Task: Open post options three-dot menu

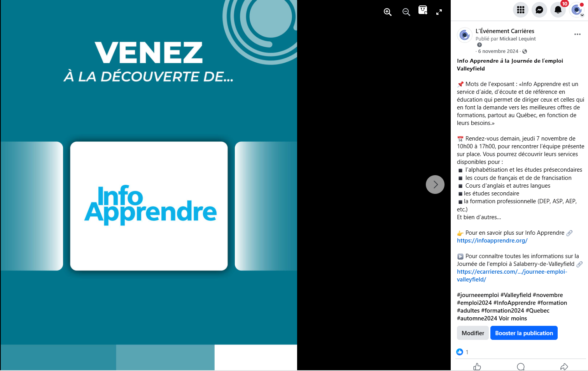Action: 577,34
